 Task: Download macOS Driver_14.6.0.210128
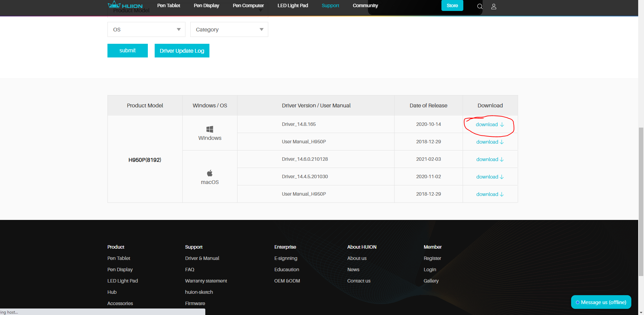pos(490,159)
